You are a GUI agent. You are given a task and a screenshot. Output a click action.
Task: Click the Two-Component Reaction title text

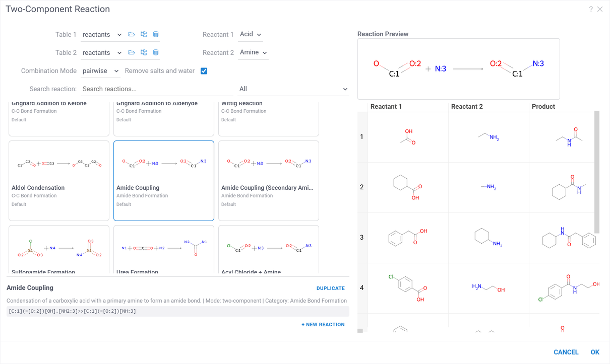point(57,9)
